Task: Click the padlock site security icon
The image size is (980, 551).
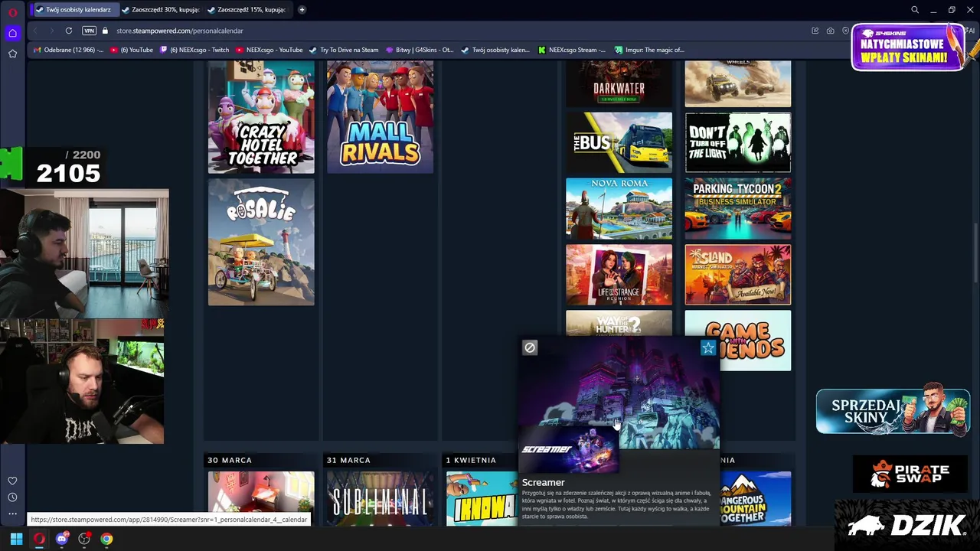Action: (106, 31)
